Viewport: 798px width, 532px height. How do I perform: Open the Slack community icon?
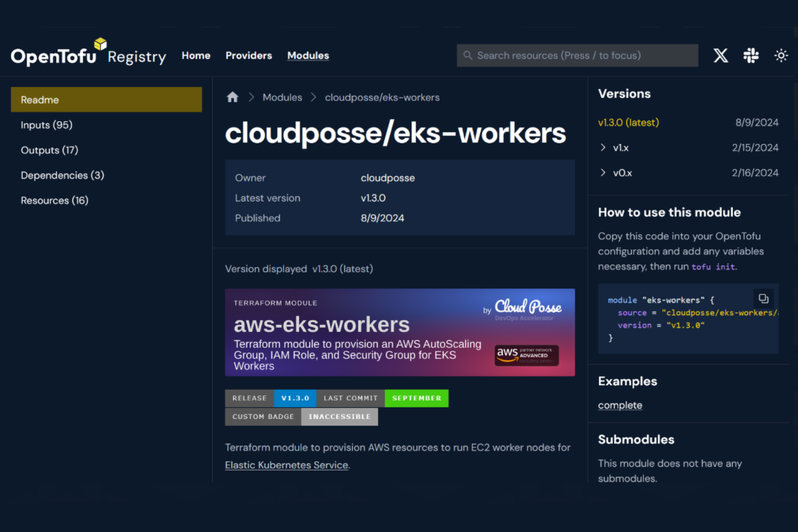pos(751,55)
